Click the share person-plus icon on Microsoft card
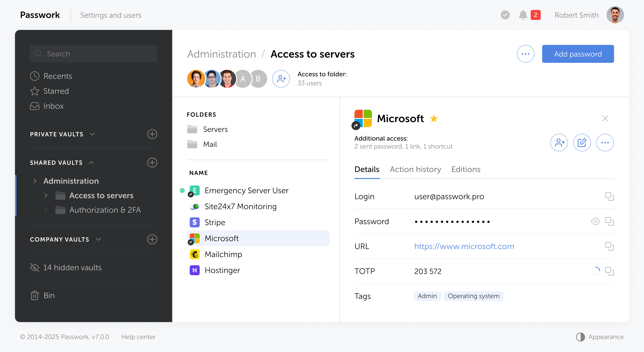Viewport: 644px width, 352px height. coord(559,143)
